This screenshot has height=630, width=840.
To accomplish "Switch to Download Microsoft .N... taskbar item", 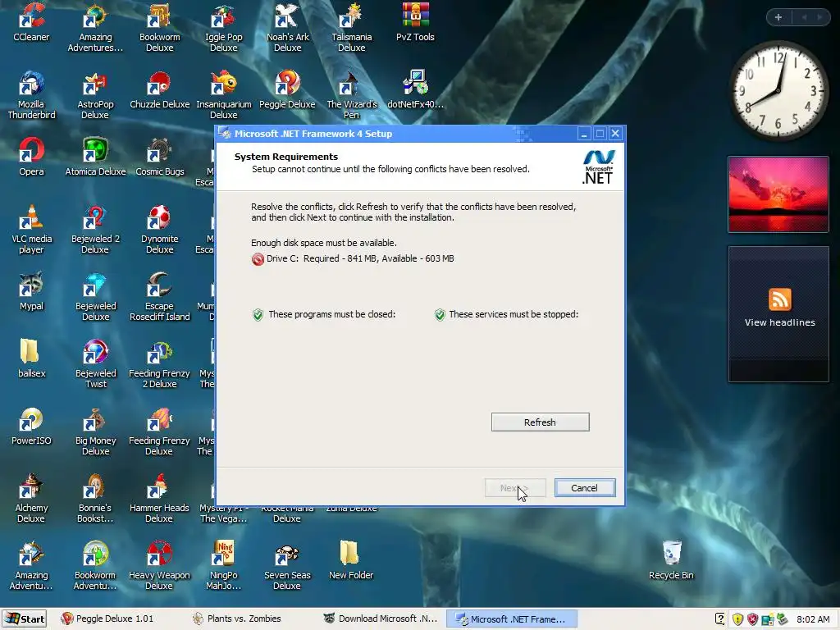I will 381,619.
